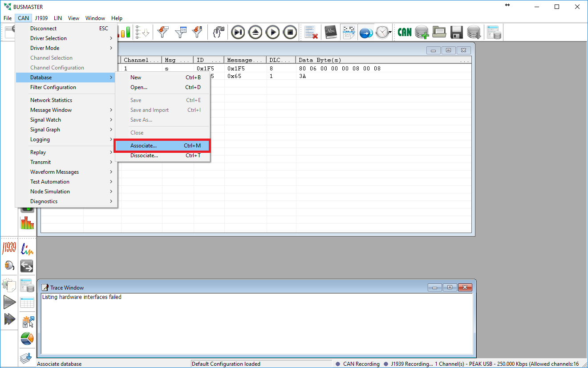588x368 pixels.
Task: Click the list icon with red X
Action: pyautogui.click(x=311, y=32)
